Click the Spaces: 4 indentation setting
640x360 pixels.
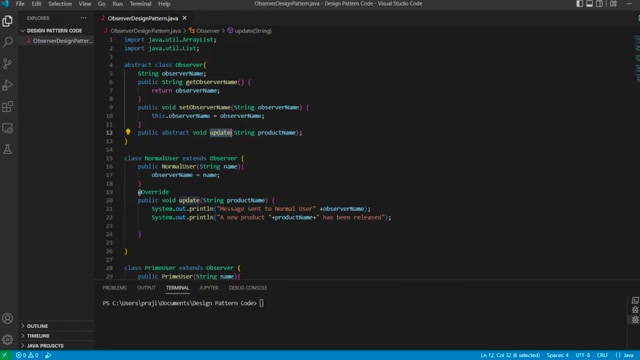click(558, 355)
